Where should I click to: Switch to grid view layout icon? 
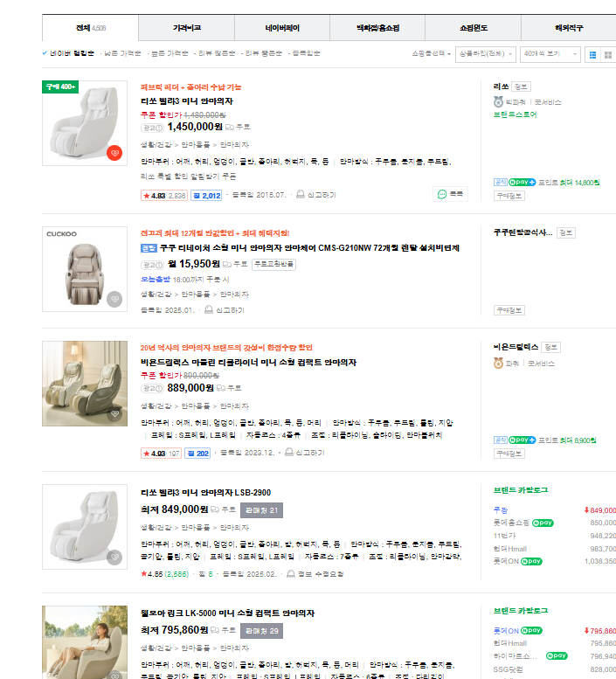tap(608, 54)
